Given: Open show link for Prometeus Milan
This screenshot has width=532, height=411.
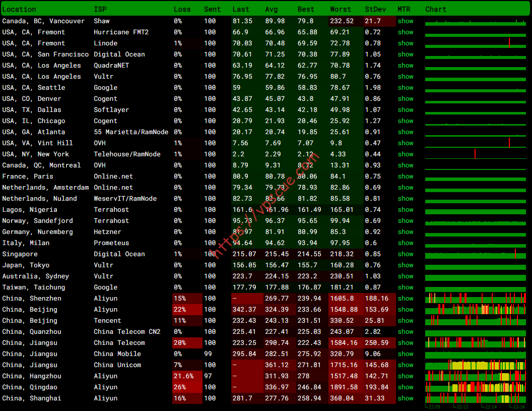Looking at the screenshot, I should (x=406, y=243).
